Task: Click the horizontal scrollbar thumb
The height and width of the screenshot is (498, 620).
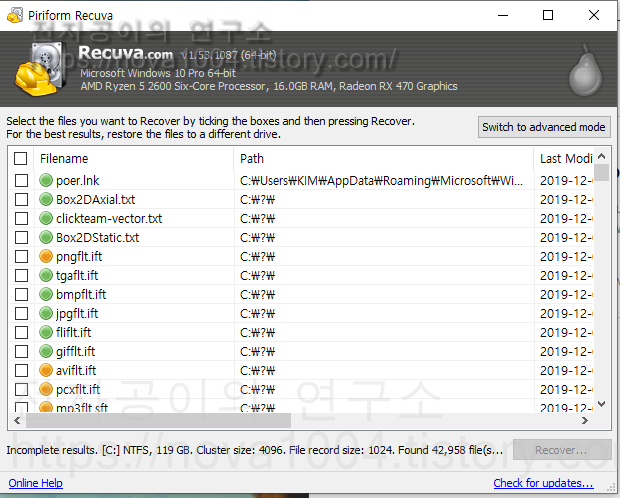Action: click(x=158, y=420)
